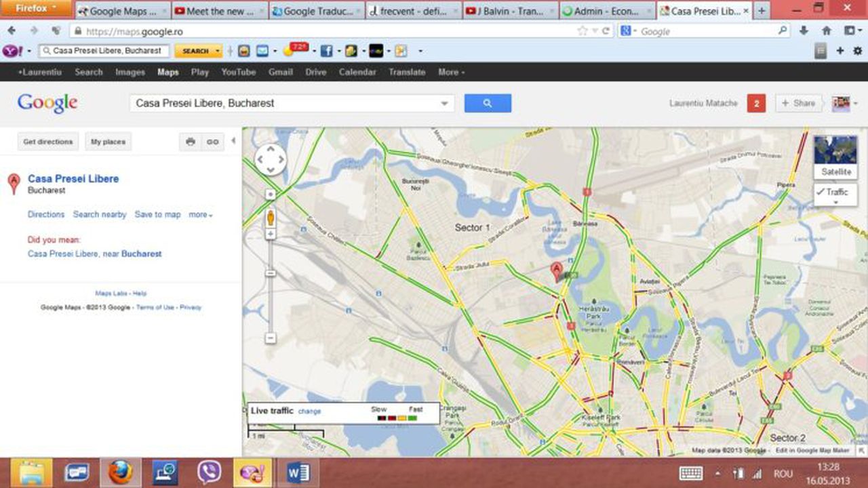Click the link (chain) icon in sidebar

[x=213, y=142]
